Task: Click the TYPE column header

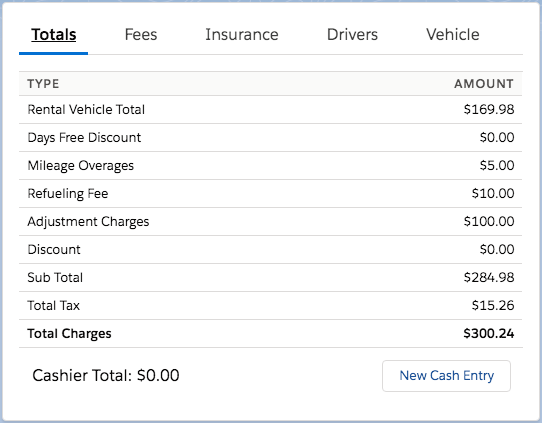Action: [x=43, y=84]
